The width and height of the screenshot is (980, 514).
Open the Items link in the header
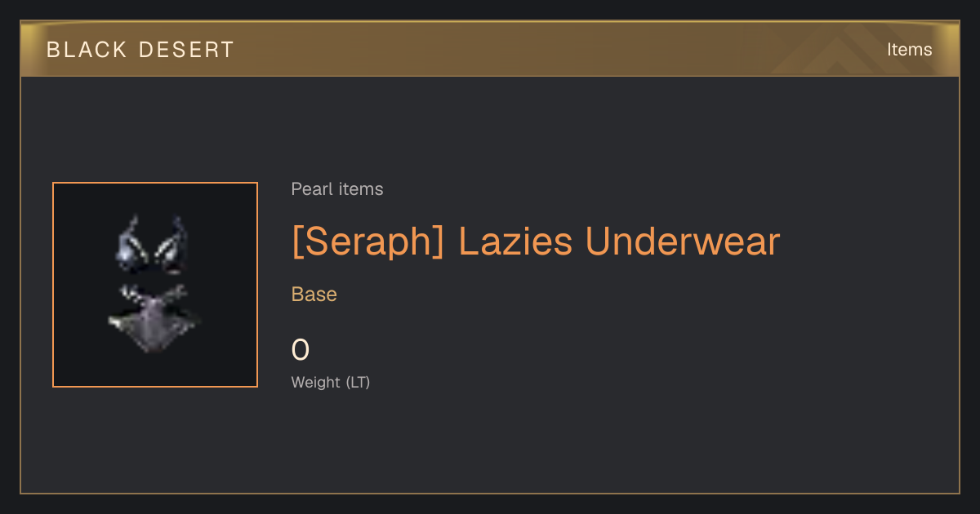pos(909,50)
